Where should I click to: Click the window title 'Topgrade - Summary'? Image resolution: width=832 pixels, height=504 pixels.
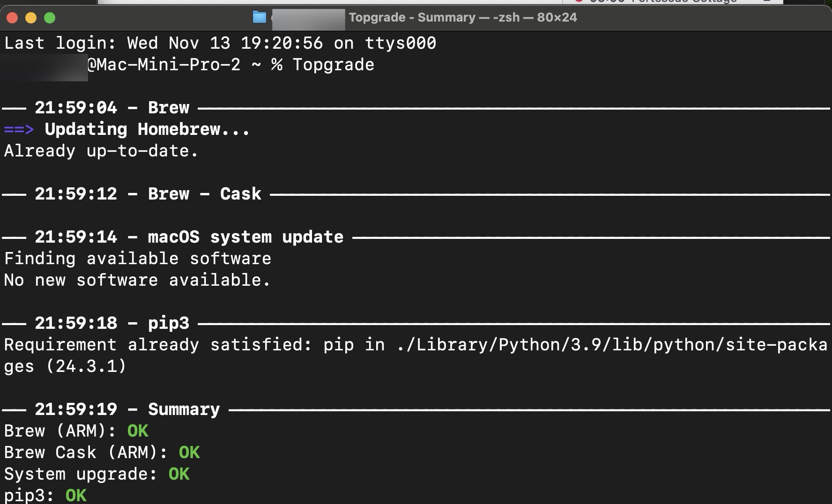click(412, 17)
